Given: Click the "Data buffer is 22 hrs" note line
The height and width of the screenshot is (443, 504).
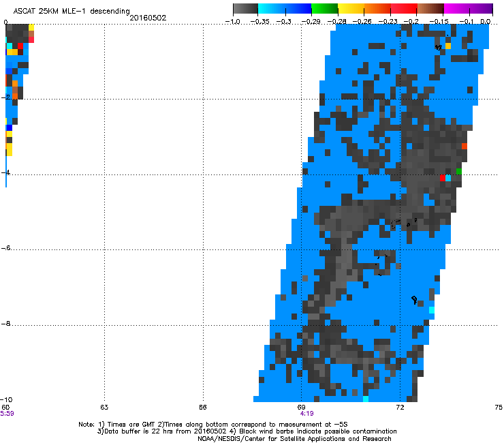Looking at the screenshot, I should coord(247,431).
